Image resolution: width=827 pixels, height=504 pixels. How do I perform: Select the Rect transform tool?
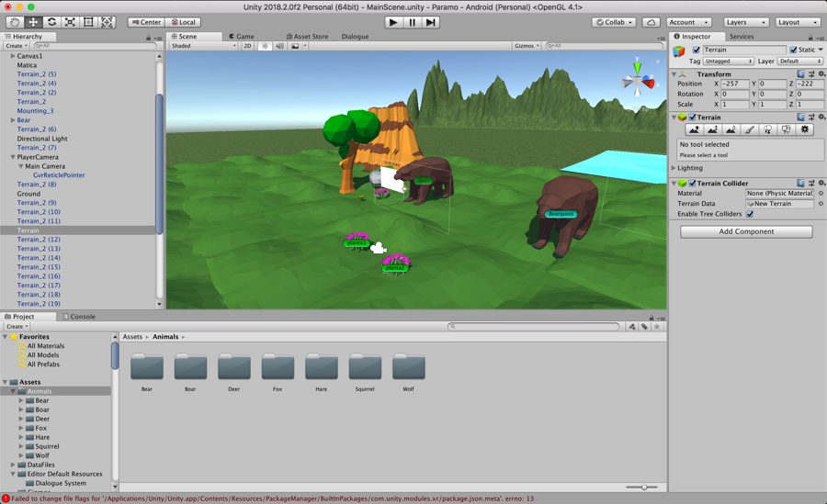(88, 22)
